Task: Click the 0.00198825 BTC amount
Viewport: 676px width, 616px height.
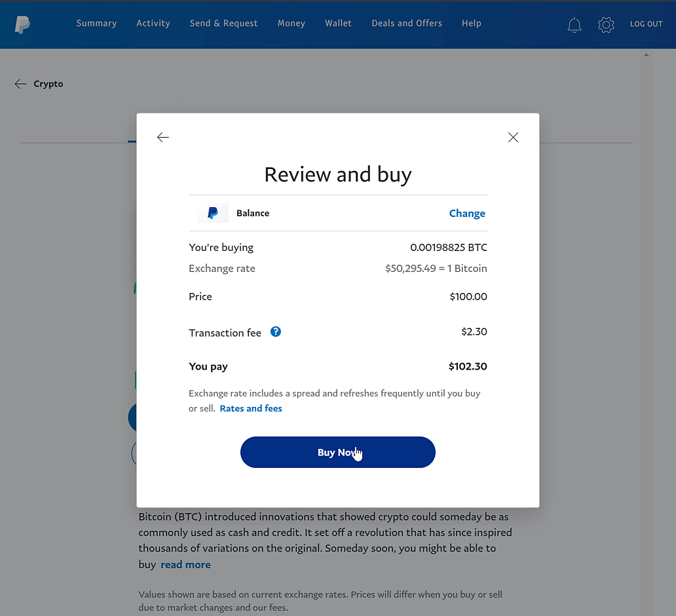Action: tap(448, 247)
